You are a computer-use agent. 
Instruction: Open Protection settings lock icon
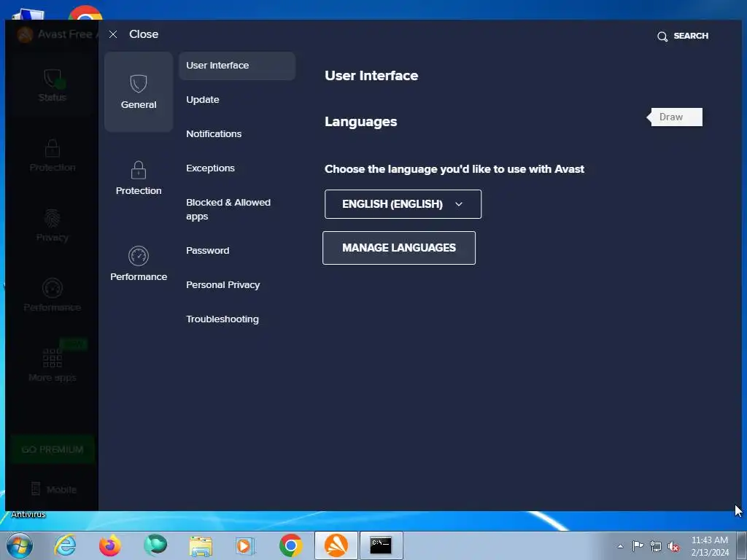(138, 170)
